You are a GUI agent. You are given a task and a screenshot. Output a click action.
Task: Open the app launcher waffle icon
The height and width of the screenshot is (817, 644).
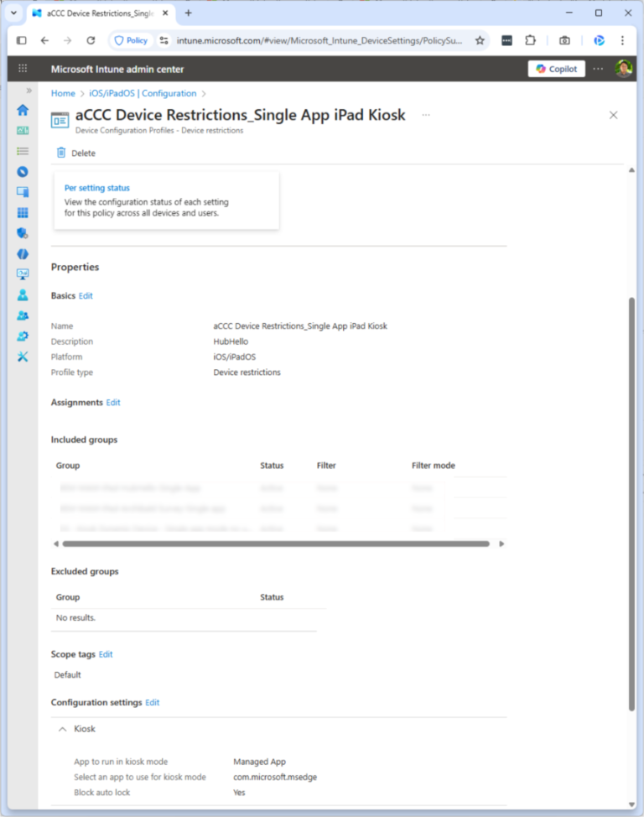[23, 68]
